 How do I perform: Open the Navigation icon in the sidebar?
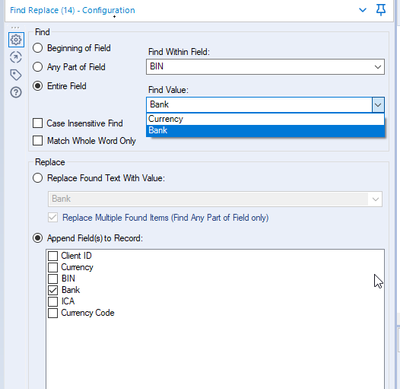16,57
